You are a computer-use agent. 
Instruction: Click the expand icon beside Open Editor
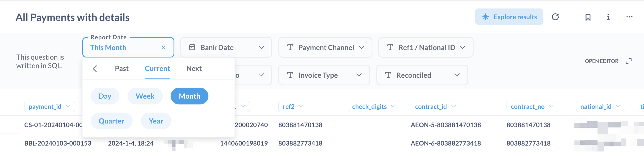(629, 61)
